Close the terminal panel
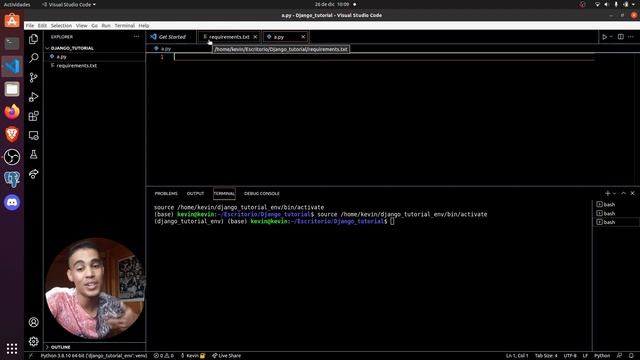The image size is (640, 360). coord(633,193)
